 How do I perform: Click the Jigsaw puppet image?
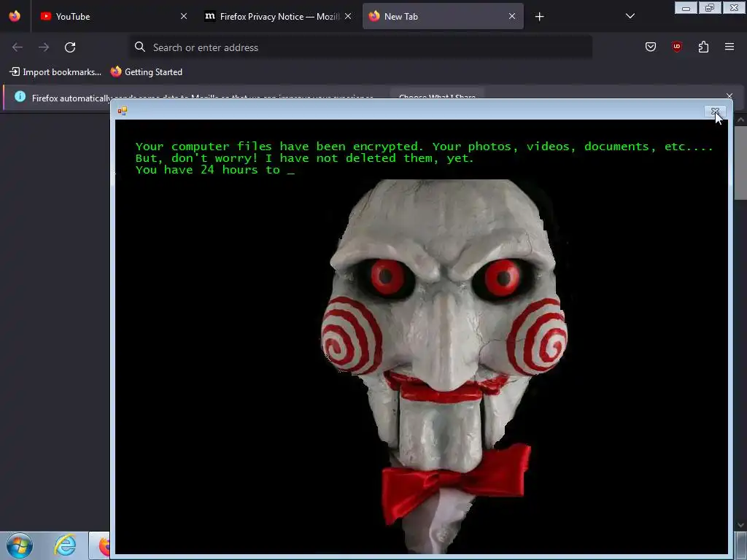coord(443,365)
